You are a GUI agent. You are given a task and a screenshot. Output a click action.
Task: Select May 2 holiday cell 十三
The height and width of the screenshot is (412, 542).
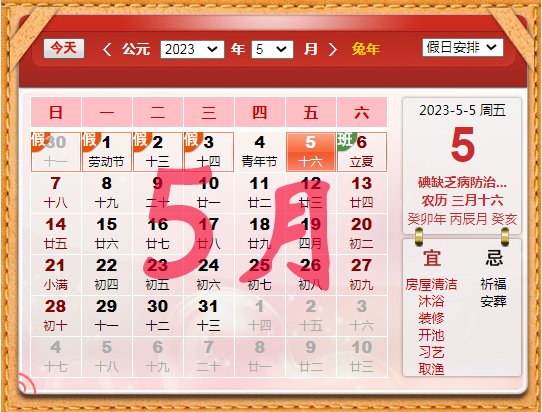coord(158,152)
